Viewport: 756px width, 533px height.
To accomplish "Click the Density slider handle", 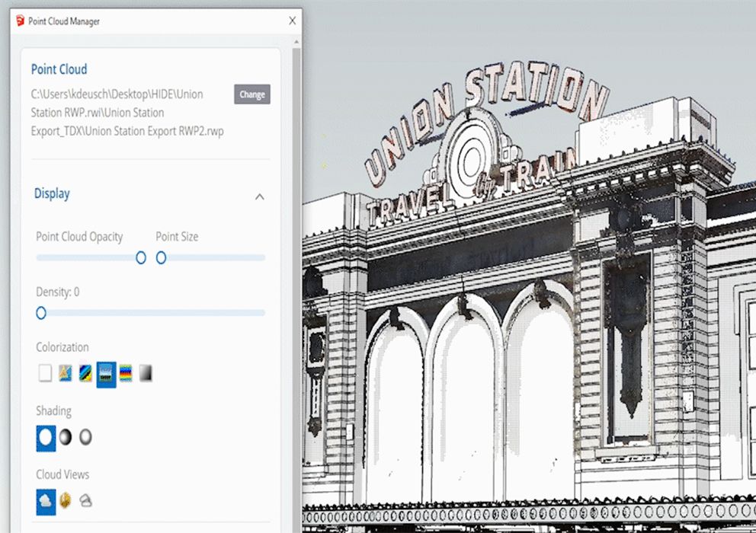I will click(41, 313).
